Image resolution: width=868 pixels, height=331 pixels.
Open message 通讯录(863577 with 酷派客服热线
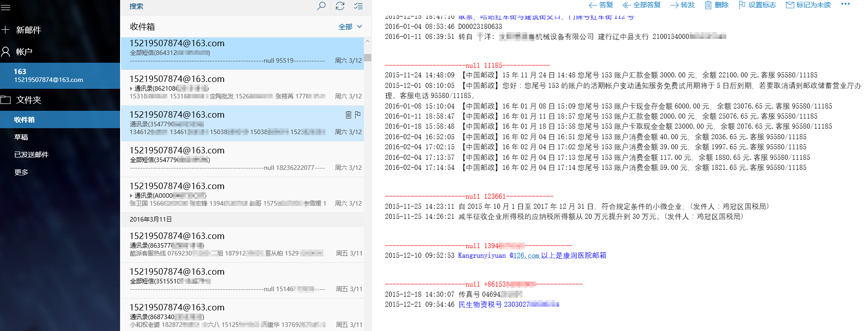pyautogui.click(x=242, y=245)
